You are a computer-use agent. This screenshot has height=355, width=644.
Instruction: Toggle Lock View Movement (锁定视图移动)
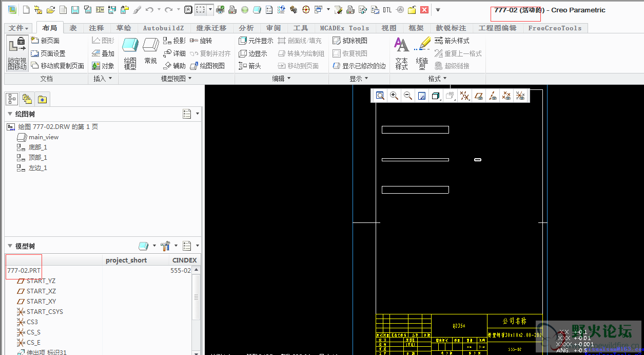17,53
